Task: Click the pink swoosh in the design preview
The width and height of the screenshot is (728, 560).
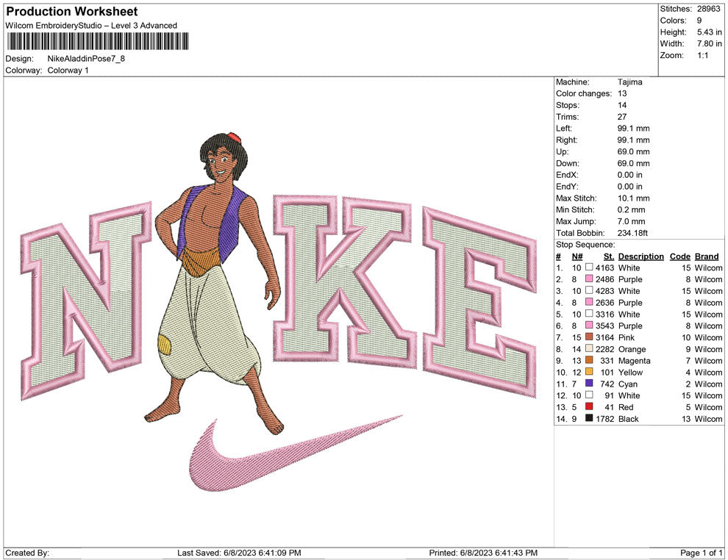Action: 295,455
